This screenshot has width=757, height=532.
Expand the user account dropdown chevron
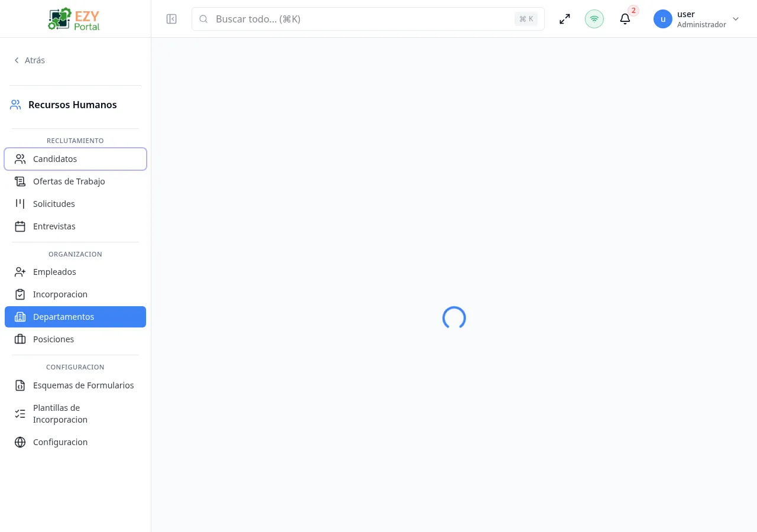tap(736, 19)
